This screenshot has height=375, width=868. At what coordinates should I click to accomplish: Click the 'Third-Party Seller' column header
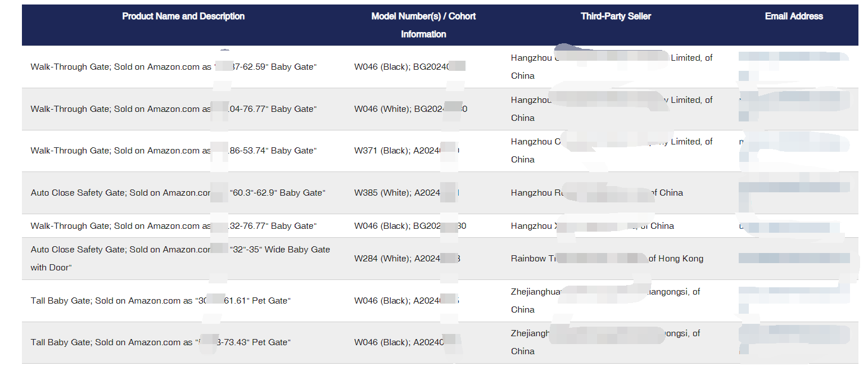tap(616, 16)
